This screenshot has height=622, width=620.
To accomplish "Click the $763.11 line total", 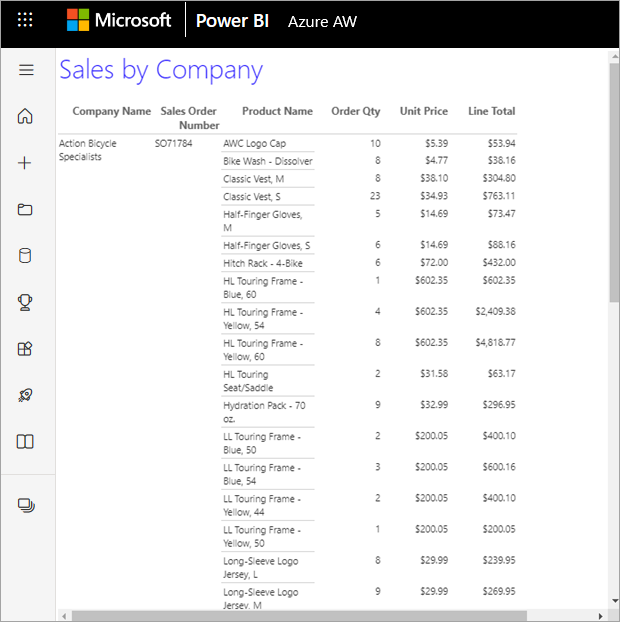I will click(x=499, y=196).
